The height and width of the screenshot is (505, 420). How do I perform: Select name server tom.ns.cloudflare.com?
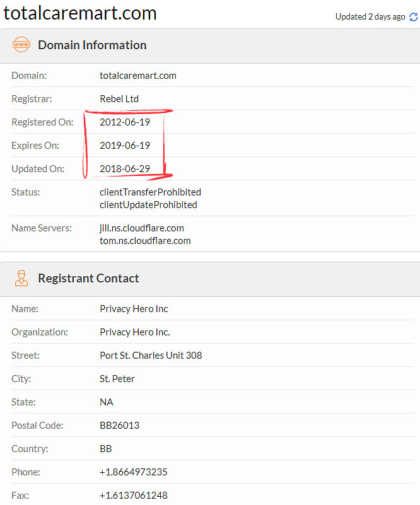tap(145, 241)
